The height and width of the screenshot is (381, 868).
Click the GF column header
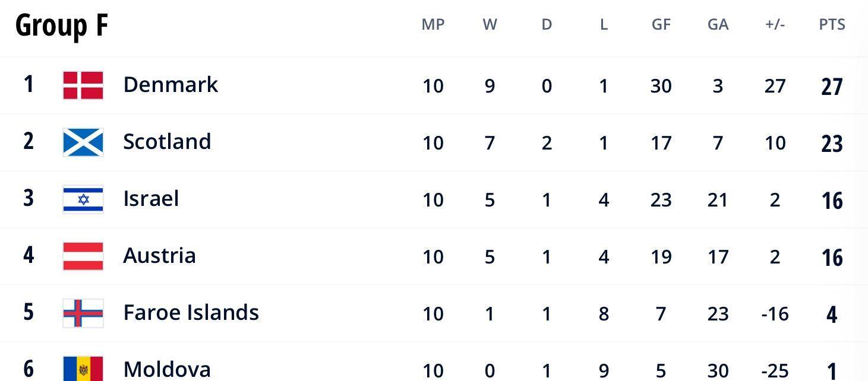pyautogui.click(x=661, y=24)
